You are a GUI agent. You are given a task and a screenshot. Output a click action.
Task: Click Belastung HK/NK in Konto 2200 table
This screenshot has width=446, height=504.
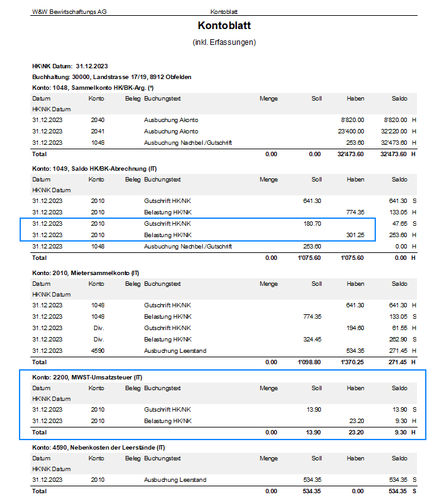[x=167, y=421]
